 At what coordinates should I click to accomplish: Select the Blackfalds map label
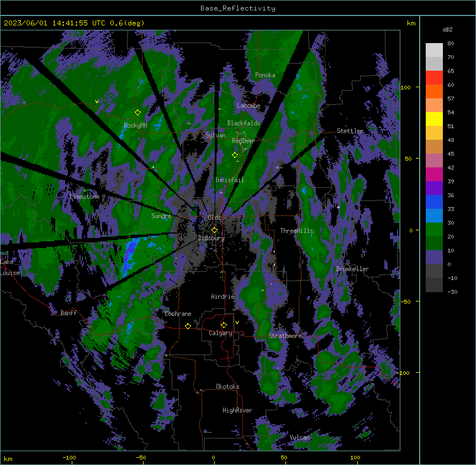pyautogui.click(x=244, y=123)
